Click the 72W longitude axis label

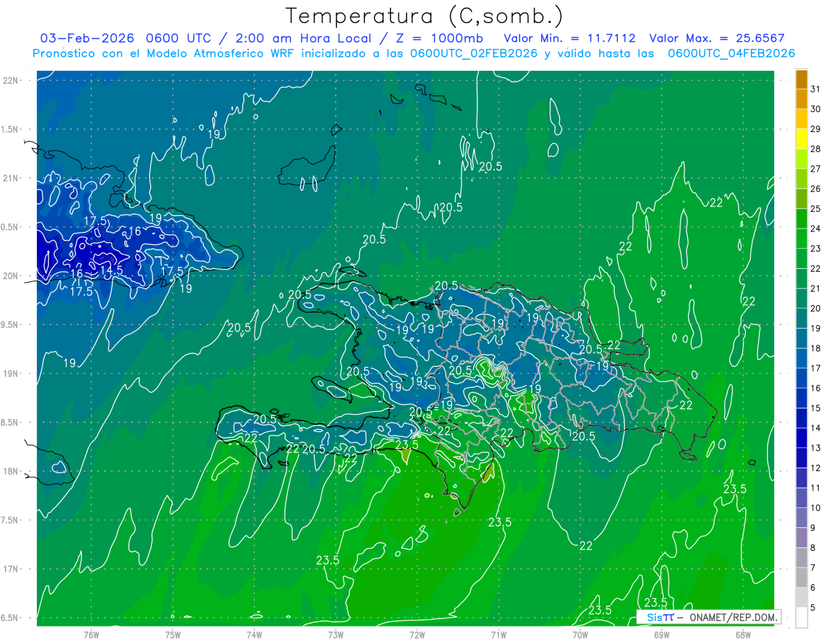(417, 634)
